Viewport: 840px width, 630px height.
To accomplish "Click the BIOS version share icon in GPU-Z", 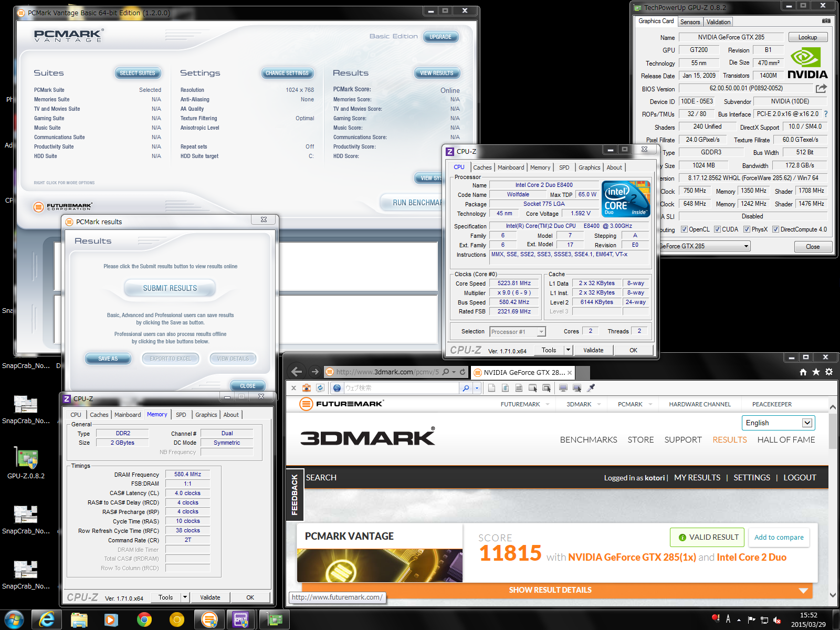I will [x=822, y=88].
